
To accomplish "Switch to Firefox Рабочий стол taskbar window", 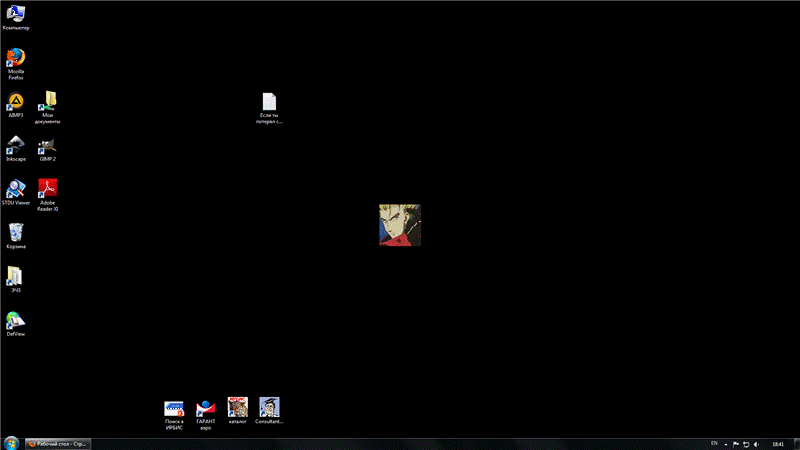I will [x=58, y=444].
